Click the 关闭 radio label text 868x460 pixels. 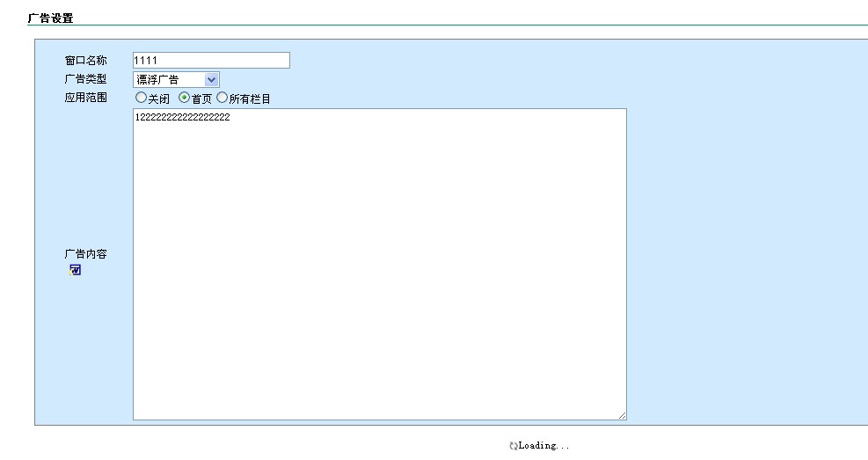pyautogui.click(x=158, y=99)
